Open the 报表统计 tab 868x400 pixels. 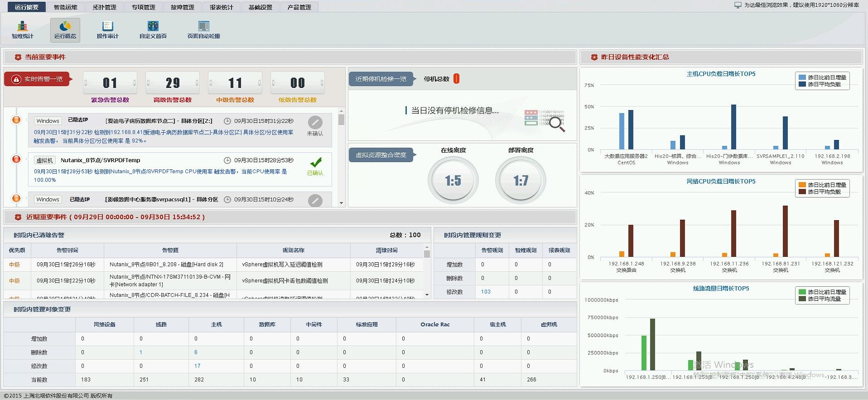[x=221, y=7]
